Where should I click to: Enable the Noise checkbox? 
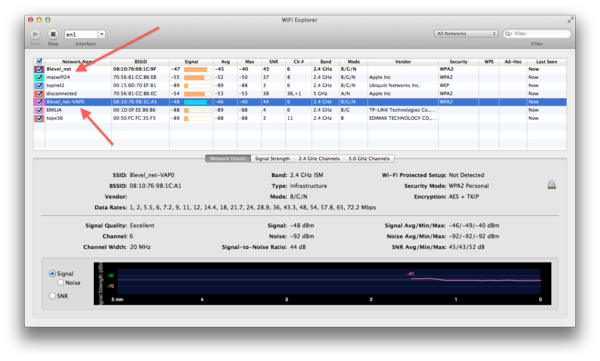(60, 283)
